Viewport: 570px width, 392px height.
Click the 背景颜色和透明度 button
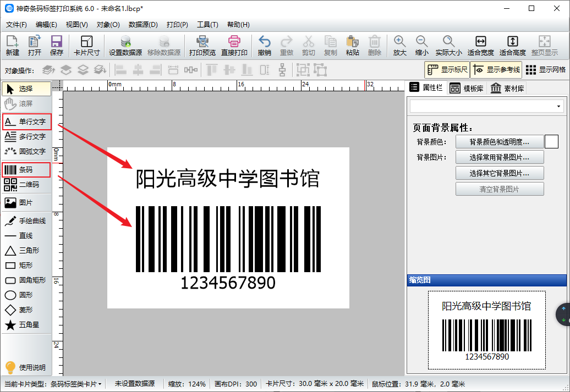pos(500,142)
